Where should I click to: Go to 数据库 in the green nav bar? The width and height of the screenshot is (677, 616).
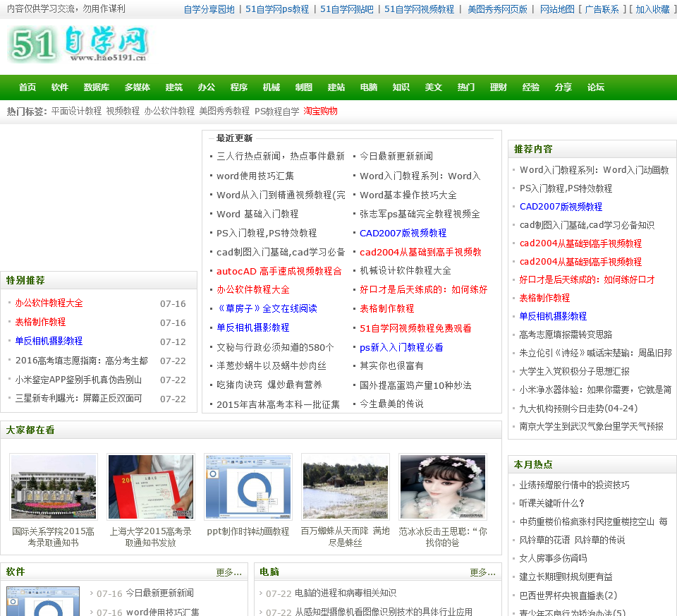97,87
